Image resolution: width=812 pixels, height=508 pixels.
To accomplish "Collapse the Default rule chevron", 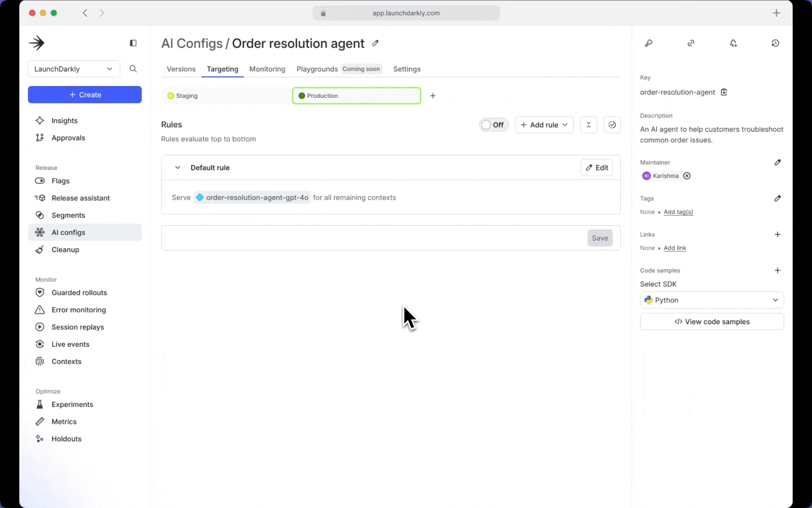I will 178,168.
